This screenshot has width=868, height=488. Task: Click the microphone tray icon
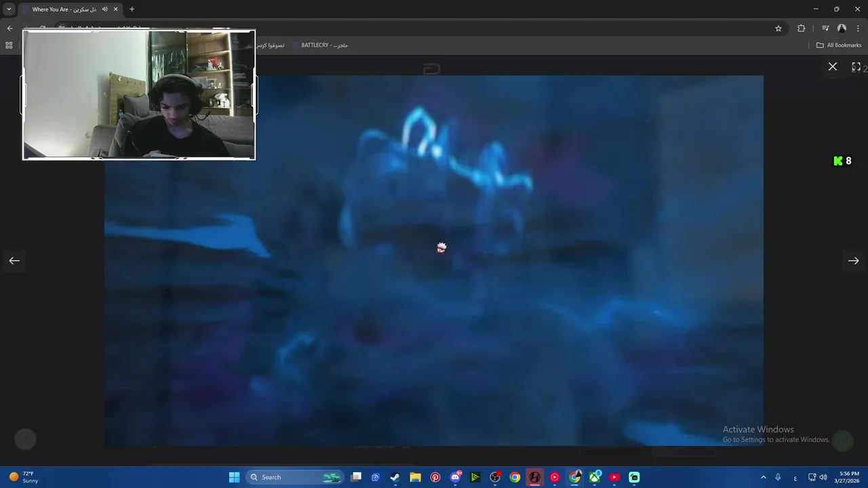(778, 477)
